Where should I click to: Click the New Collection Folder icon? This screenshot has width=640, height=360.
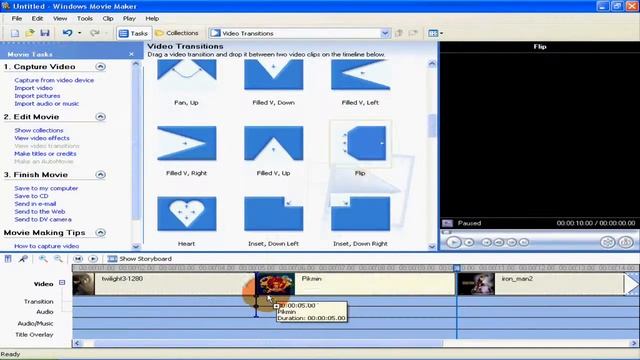coord(413,33)
